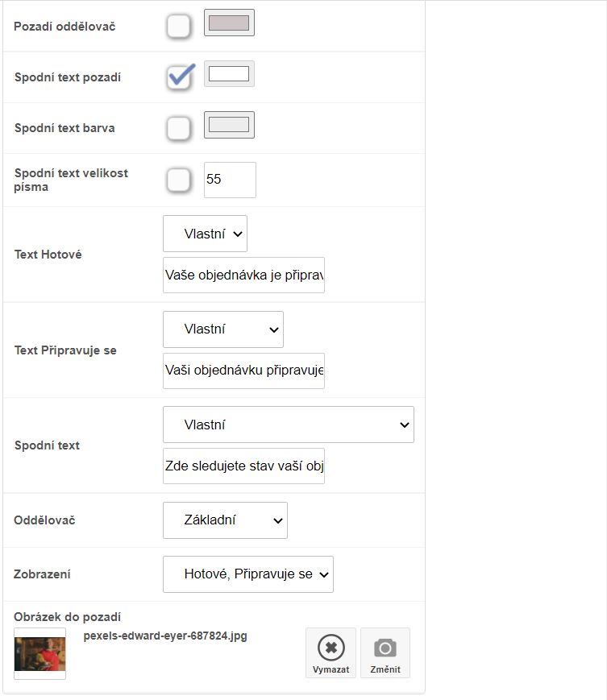Pick the Pozadí oddělovač color swatch
Viewport: 607px width, 700px height.
point(229,23)
